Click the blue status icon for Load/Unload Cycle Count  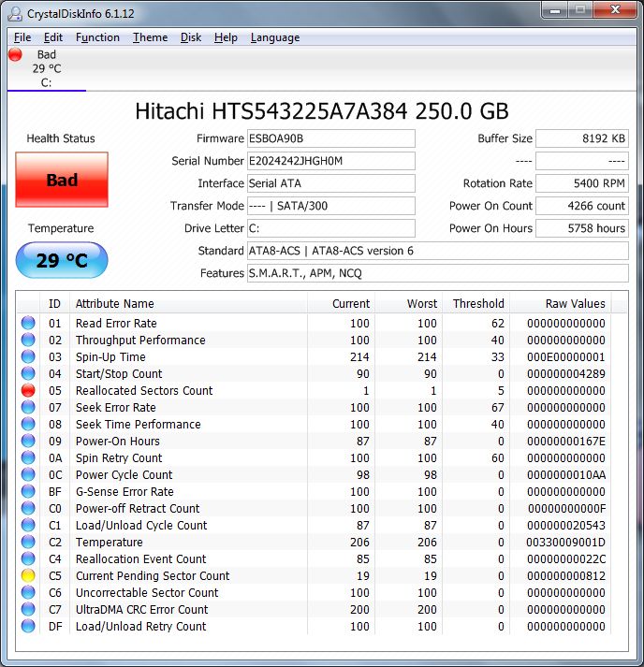(28, 525)
